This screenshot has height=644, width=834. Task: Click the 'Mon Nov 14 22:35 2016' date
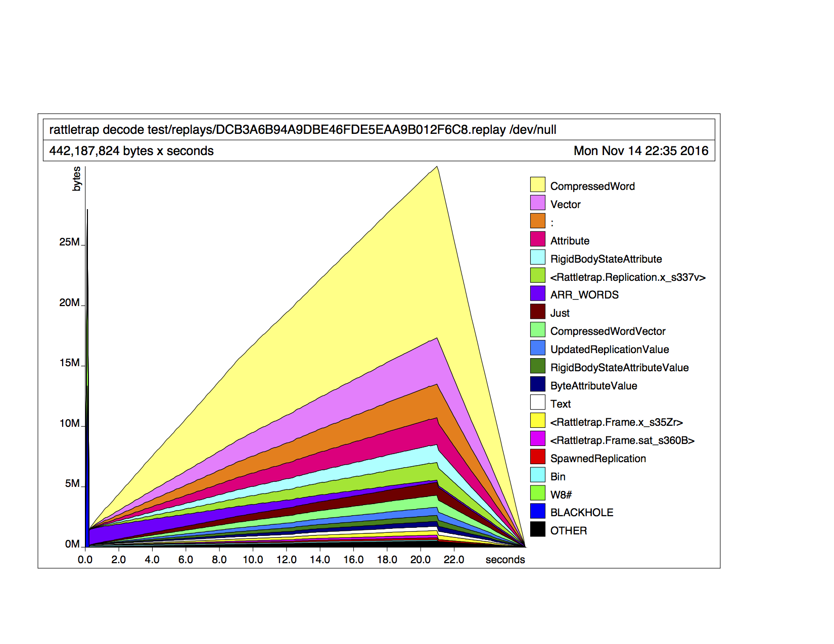tap(641, 151)
